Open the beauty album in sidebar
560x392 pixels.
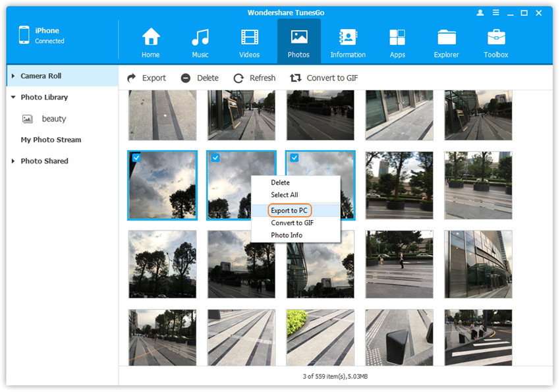point(53,119)
